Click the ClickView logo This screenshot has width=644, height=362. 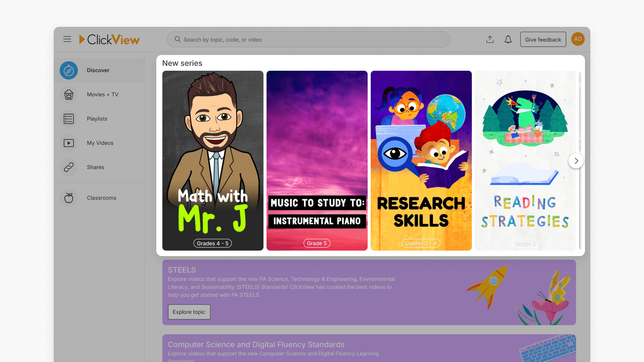coord(110,39)
